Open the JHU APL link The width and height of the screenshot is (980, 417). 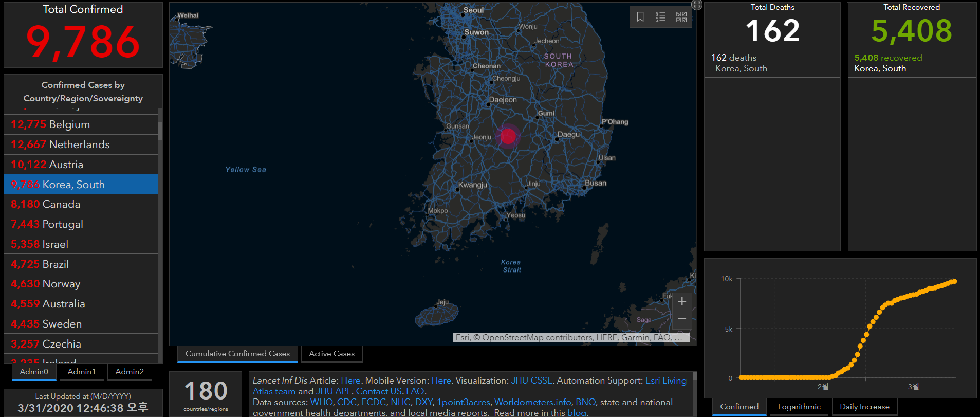click(x=334, y=391)
